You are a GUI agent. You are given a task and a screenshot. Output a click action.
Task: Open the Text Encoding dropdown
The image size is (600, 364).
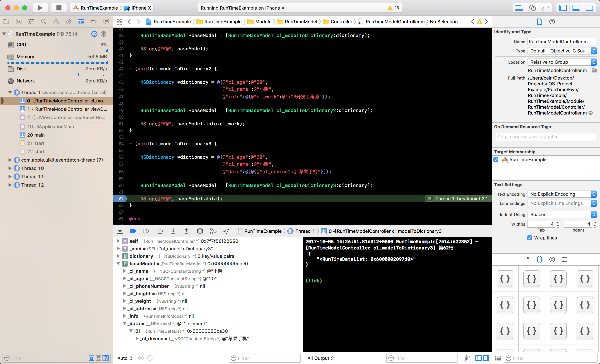click(562, 194)
